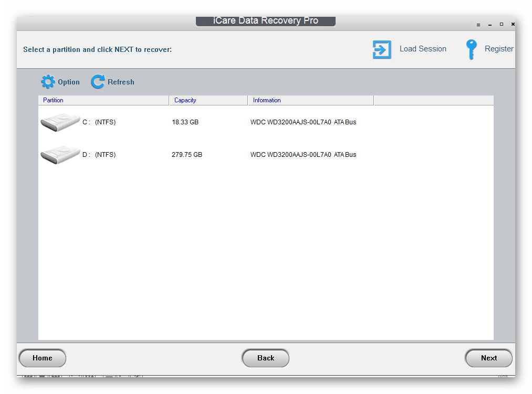Image resolution: width=532 pixels, height=394 pixels.
Task: Refresh the partition list via label
Action: (x=121, y=82)
